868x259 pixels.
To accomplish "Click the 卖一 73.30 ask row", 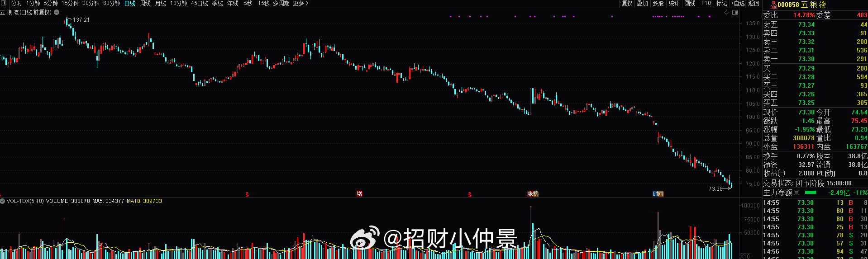I will (x=815, y=59).
